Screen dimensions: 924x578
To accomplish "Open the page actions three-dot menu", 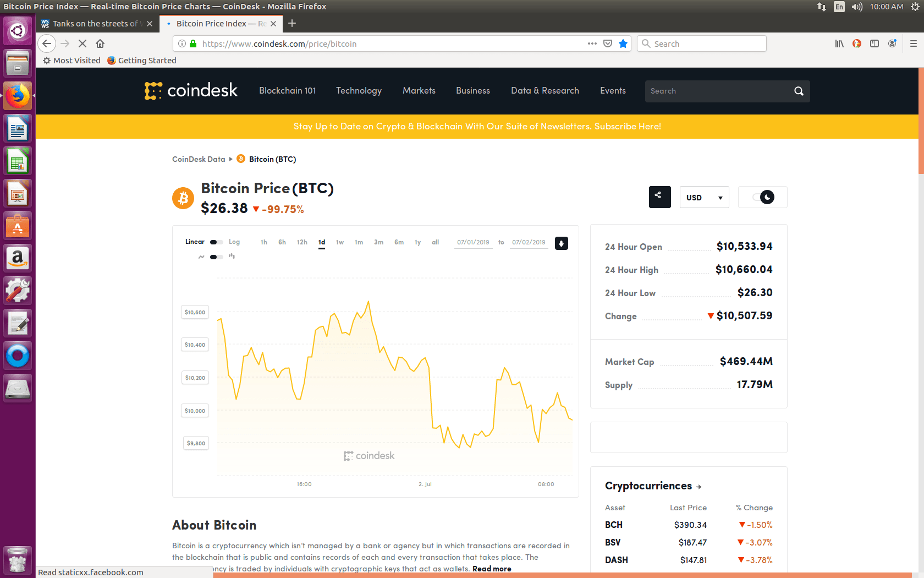I will click(x=592, y=43).
